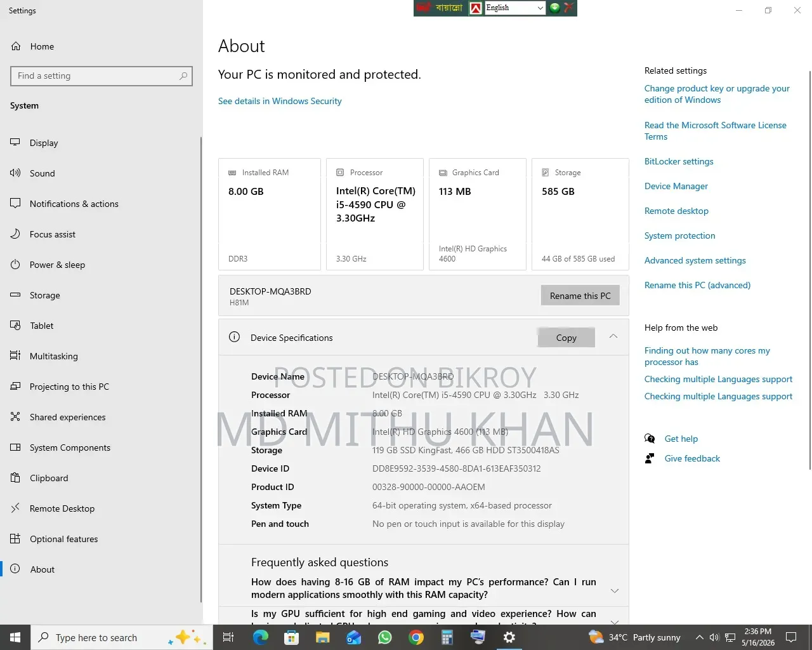Open Calculator from the taskbar

[x=447, y=637]
